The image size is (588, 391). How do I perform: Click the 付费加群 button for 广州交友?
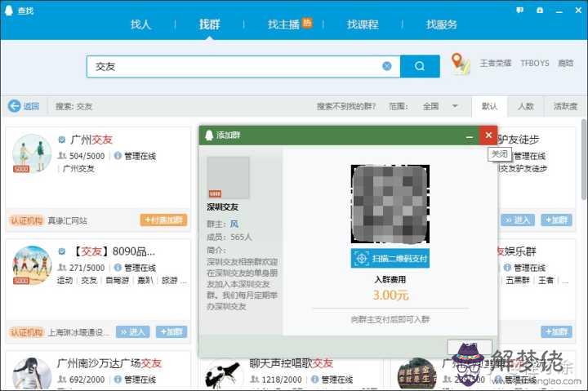(x=163, y=220)
